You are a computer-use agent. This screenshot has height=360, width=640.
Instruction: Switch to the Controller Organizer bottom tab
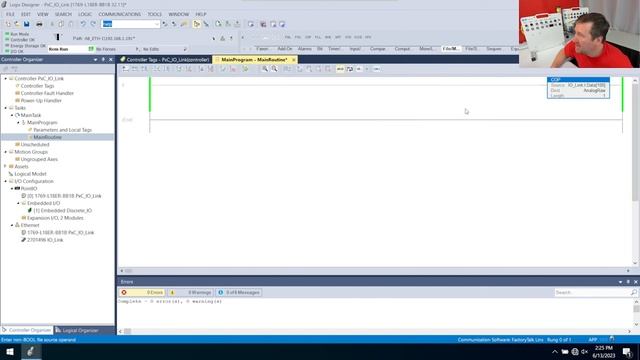[x=27, y=330]
